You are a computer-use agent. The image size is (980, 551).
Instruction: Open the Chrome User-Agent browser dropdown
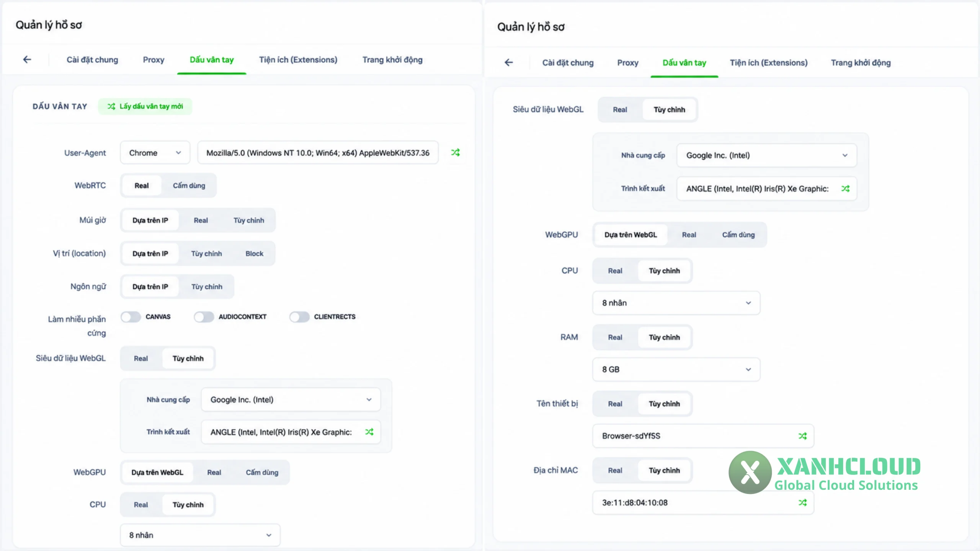155,153
